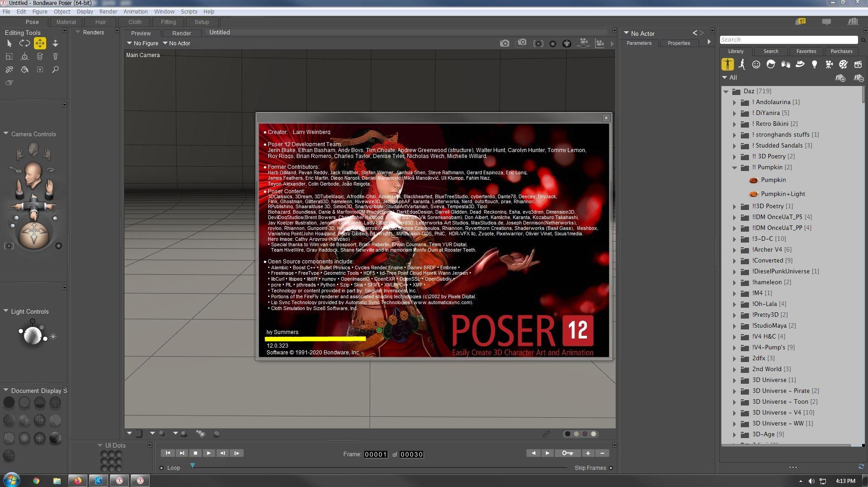Collapse the Camera Controls panel

[6, 134]
